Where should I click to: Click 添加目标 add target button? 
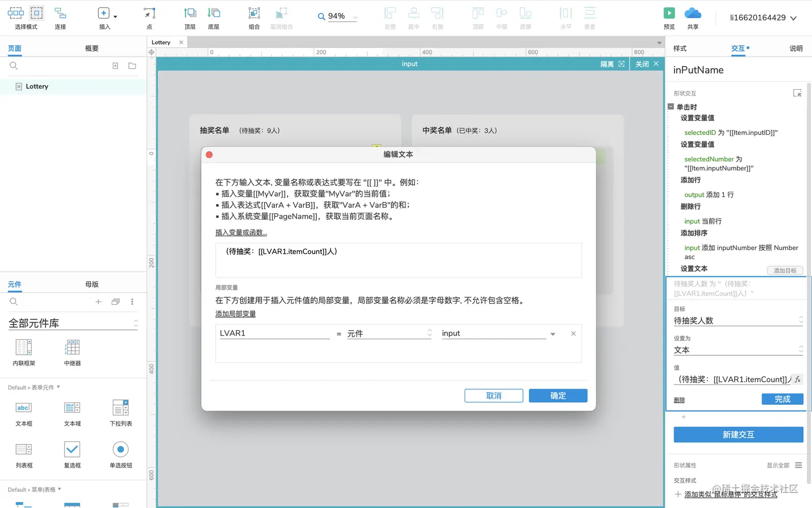coord(785,270)
